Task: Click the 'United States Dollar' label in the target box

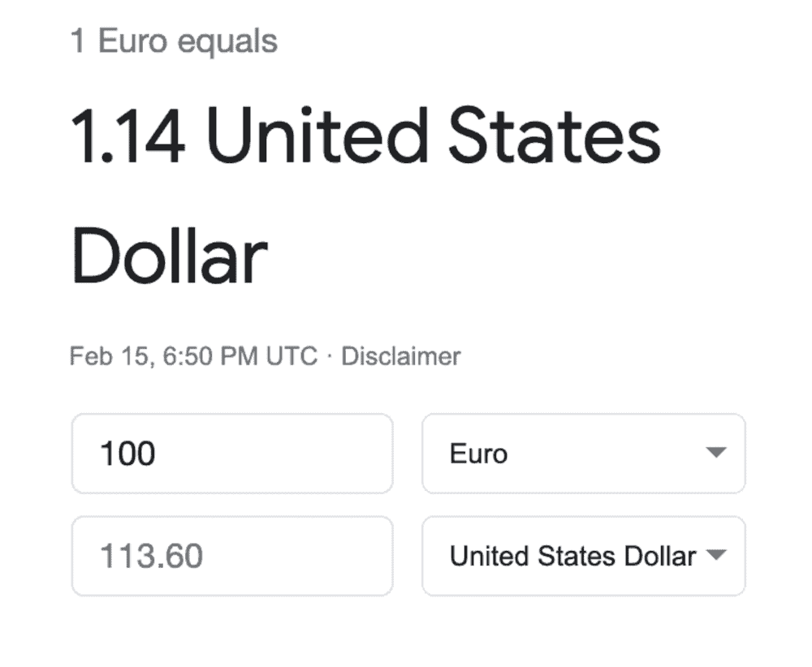Action: point(572,557)
